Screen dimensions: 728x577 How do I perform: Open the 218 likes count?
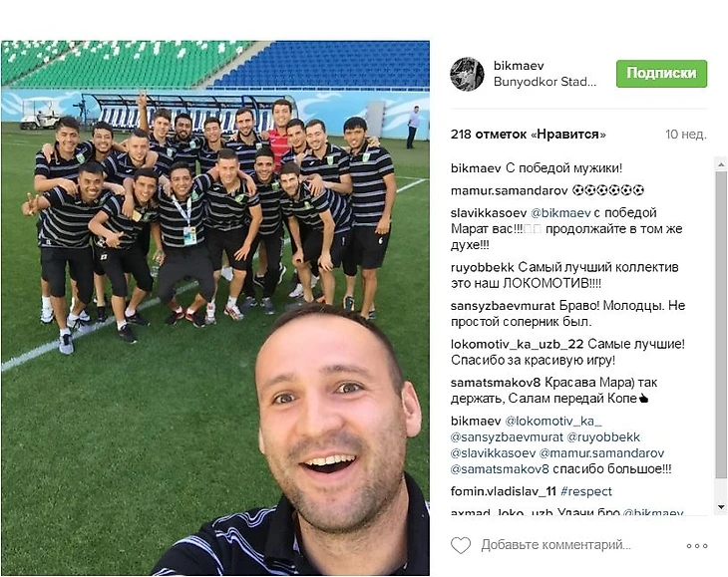pos(528,135)
